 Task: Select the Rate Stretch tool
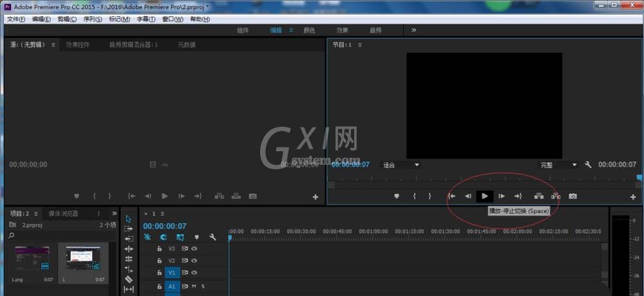coord(129,269)
